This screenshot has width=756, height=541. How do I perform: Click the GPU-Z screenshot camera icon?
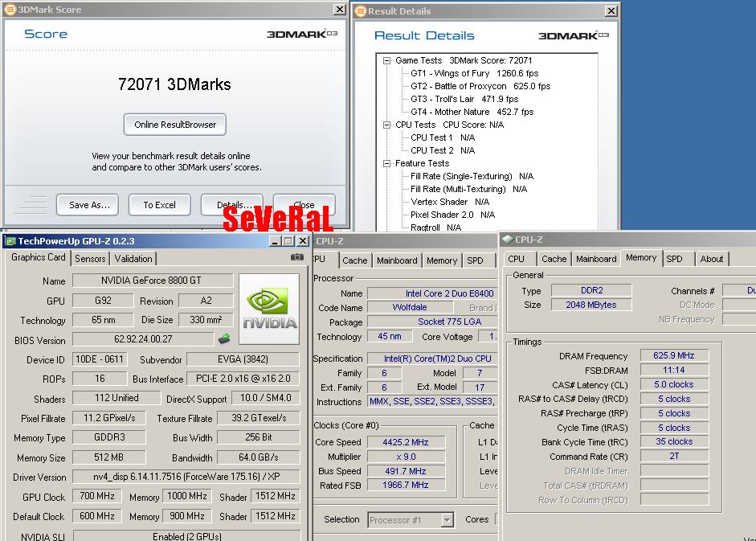pyautogui.click(x=297, y=257)
